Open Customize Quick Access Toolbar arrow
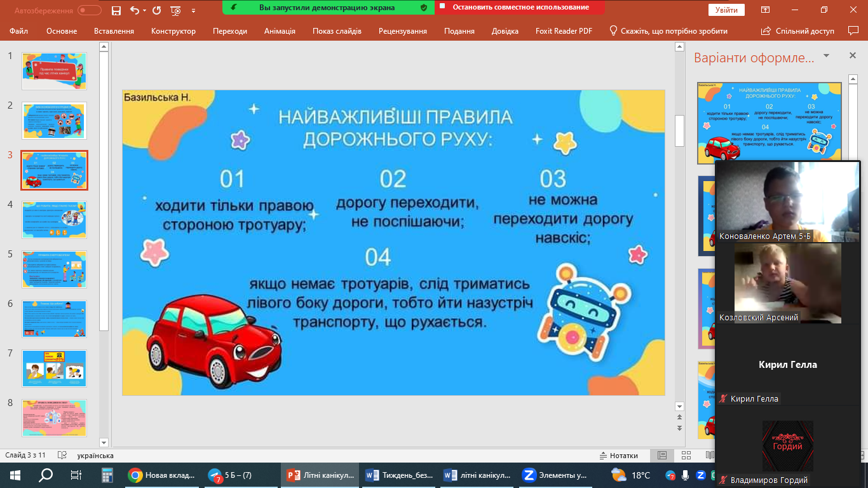This screenshot has width=868, height=488. (194, 11)
